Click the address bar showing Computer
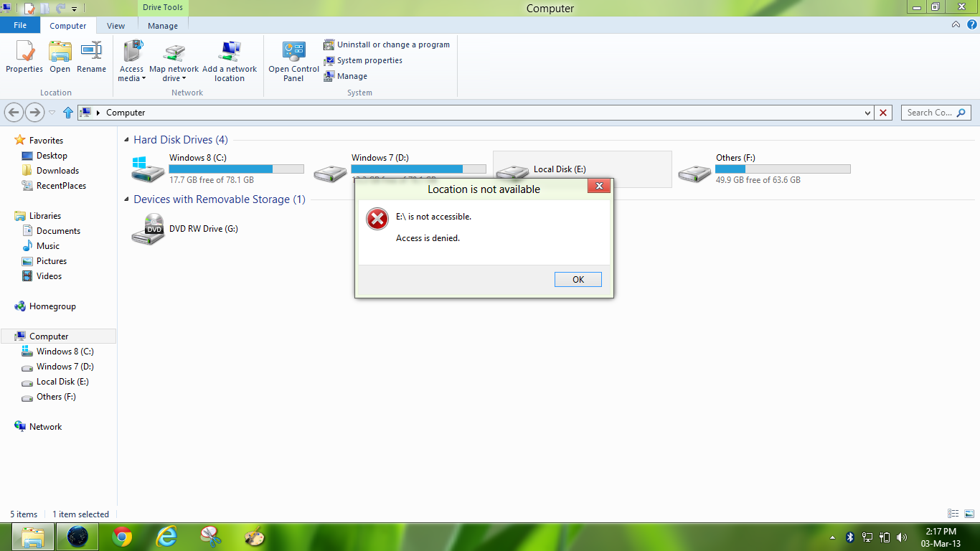 pyautogui.click(x=476, y=113)
